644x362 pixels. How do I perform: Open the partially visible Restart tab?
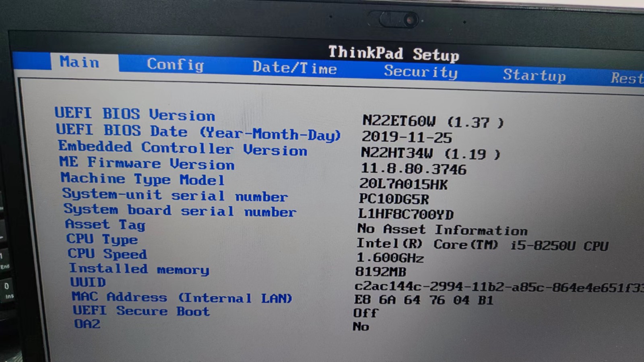tap(627, 78)
